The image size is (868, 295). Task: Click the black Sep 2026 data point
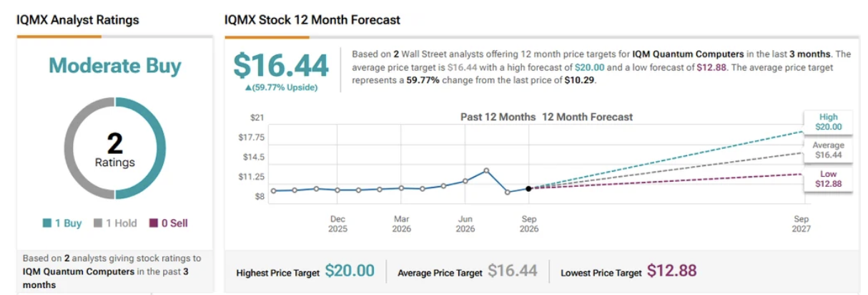528,189
